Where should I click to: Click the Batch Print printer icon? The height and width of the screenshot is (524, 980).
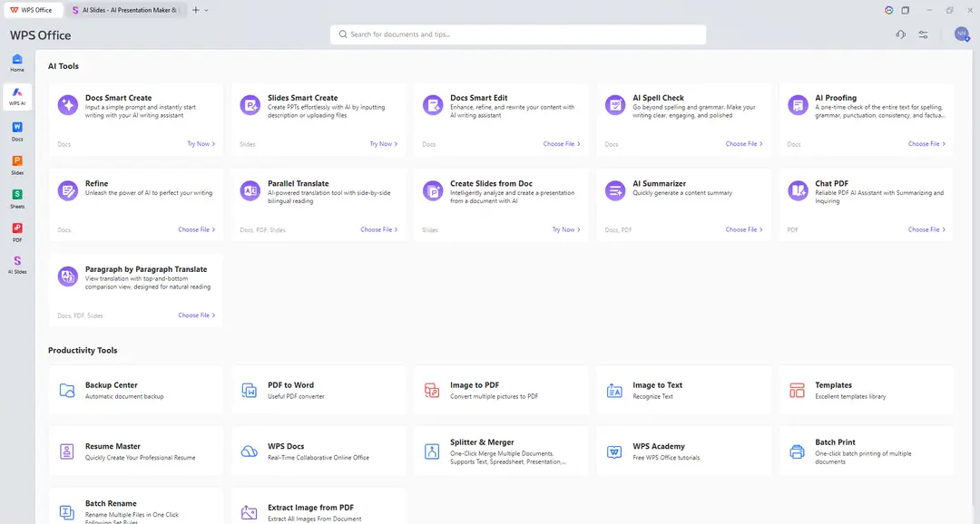pyautogui.click(x=797, y=451)
